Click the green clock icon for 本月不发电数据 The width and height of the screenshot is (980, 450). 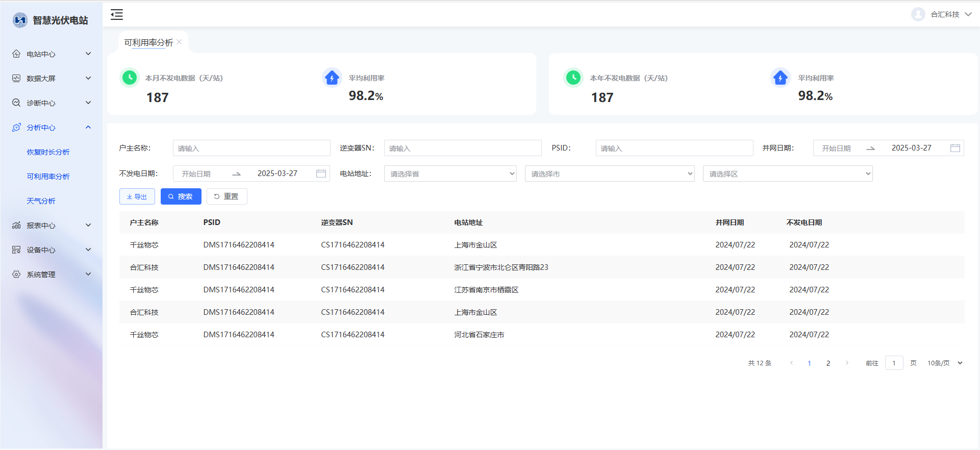(130, 78)
